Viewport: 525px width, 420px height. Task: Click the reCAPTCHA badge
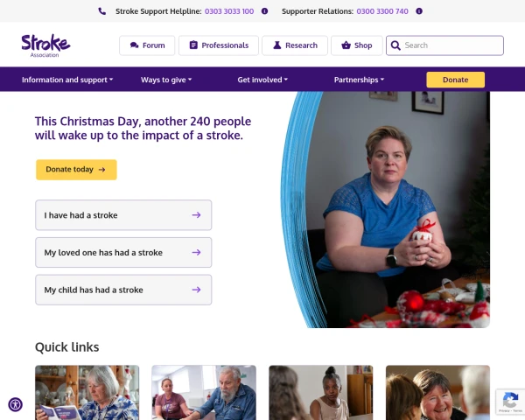click(x=510, y=402)
